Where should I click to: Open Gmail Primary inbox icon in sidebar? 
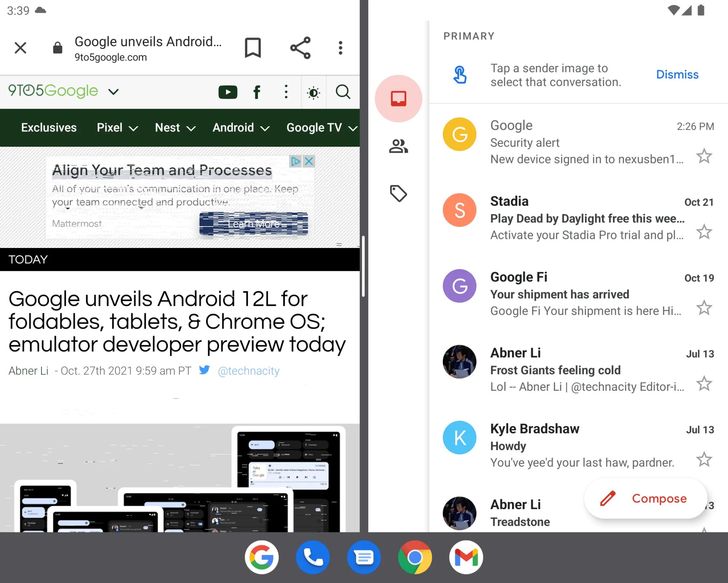coord(398,98)
